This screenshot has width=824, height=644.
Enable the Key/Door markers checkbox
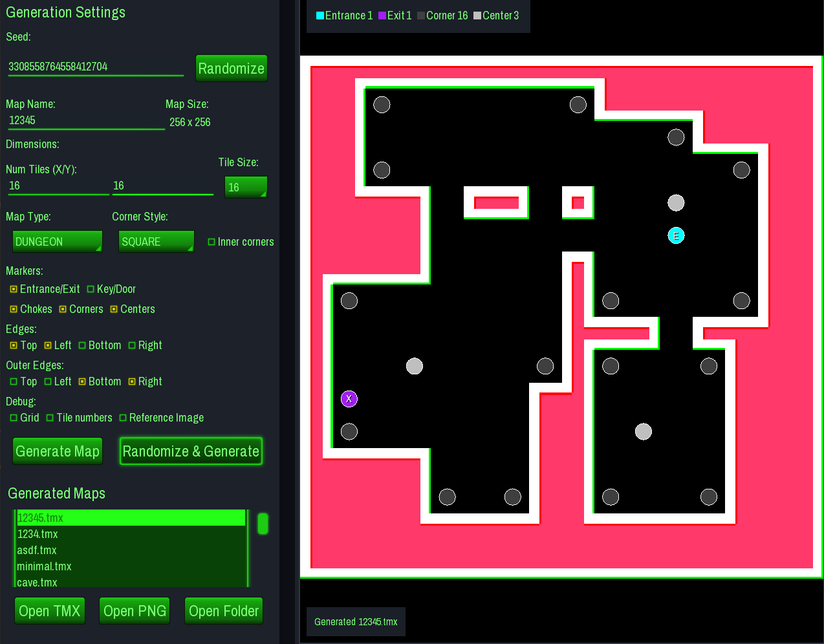click(91, 289)
